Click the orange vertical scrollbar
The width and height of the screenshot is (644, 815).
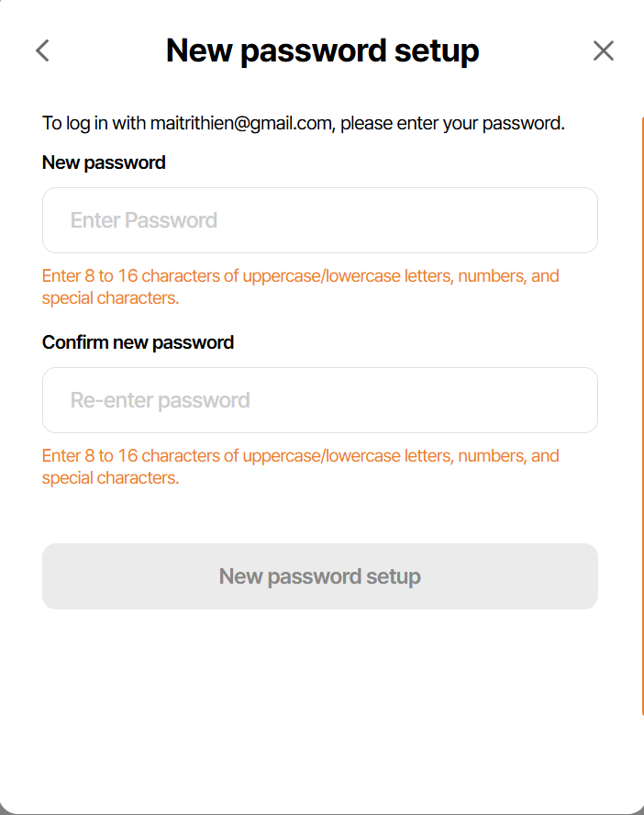click(641, 413)
